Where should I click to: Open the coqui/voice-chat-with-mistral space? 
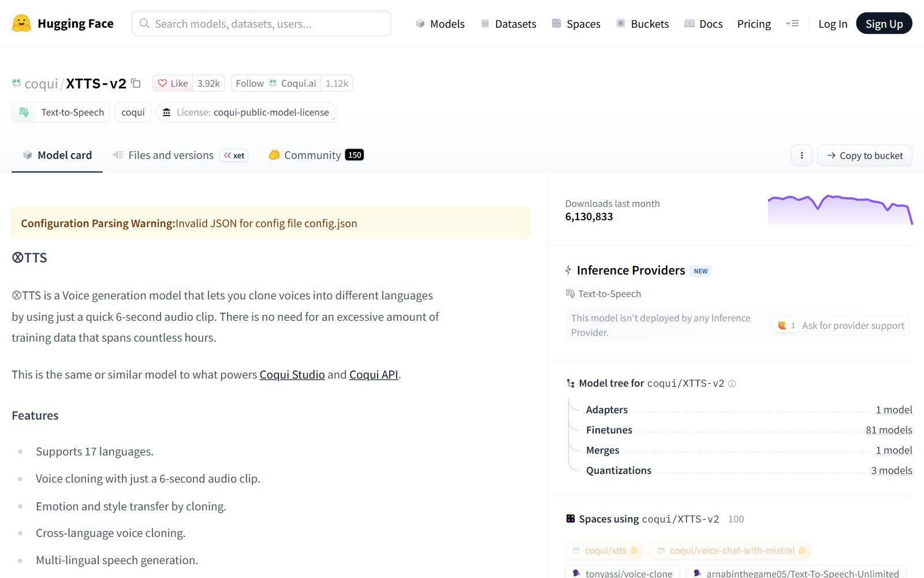(x=731, y=550)
